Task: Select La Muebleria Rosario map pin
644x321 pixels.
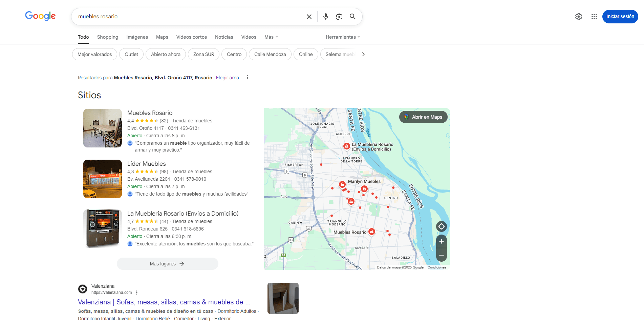Action: click(346, 146)
